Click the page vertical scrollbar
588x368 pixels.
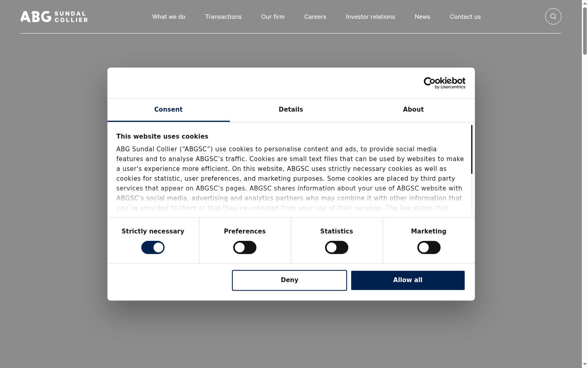[x=585, y=30]
